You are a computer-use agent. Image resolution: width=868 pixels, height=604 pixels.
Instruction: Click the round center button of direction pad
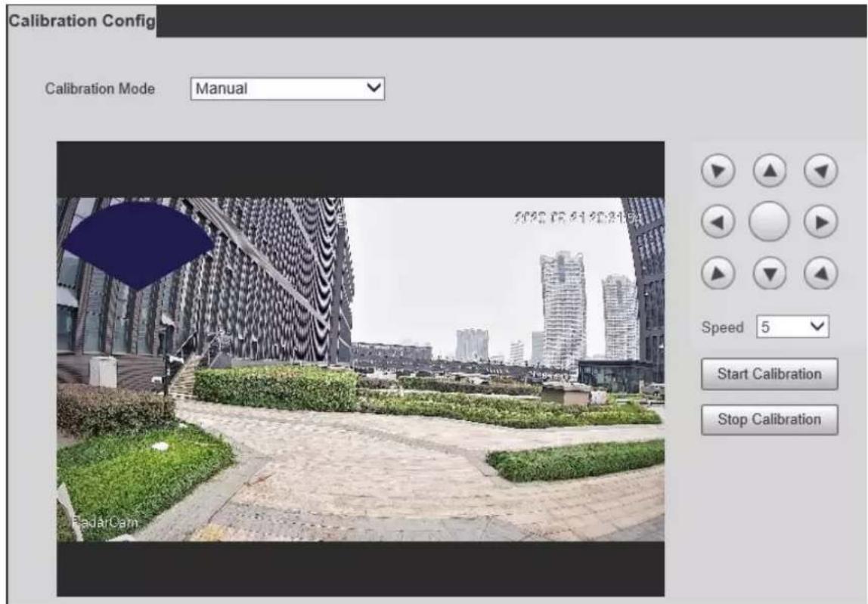[x=769, y=221]
